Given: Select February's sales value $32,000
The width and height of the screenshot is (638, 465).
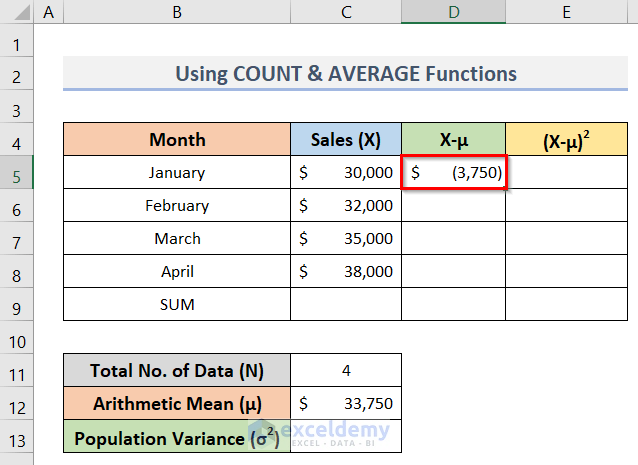Looking at the screenshot, I should coord(346,206).
